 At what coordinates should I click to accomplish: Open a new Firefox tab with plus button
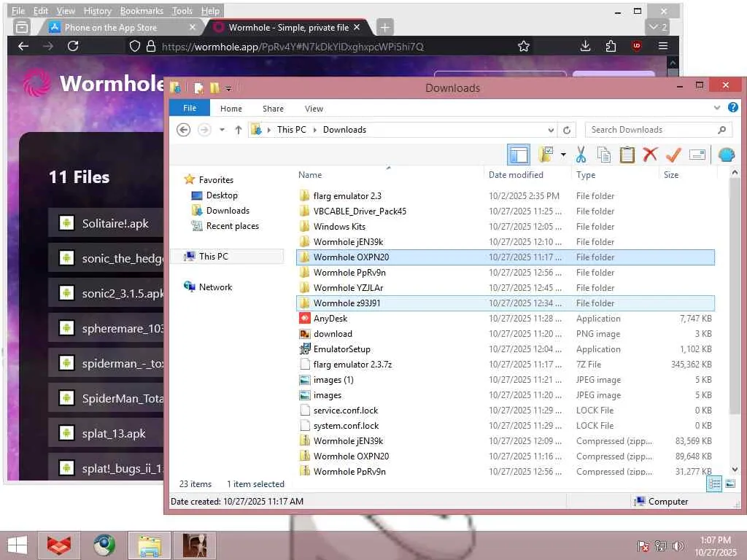pos(385,28)
